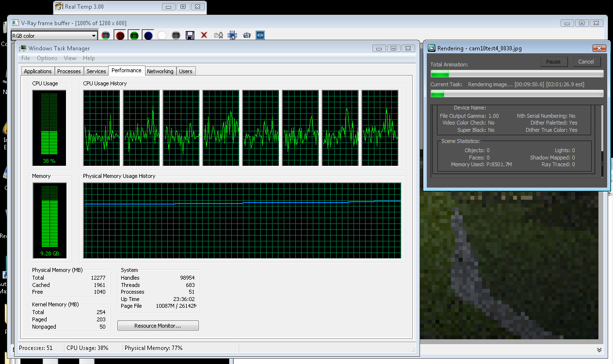Select the Performance tab
The height and width of the screenshot is (364, 613).
(x=127, y=70)
